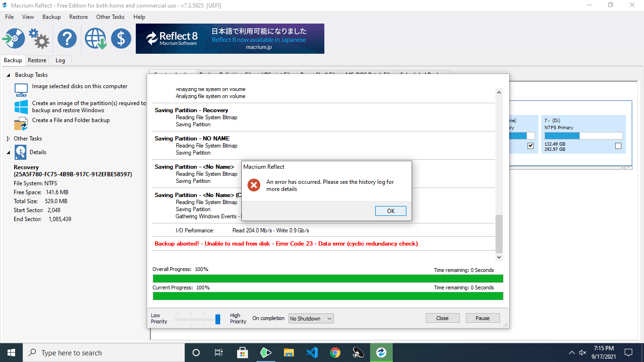Open the Help question mark icon
The image size is (644, 362).
(x=67, y=38)
